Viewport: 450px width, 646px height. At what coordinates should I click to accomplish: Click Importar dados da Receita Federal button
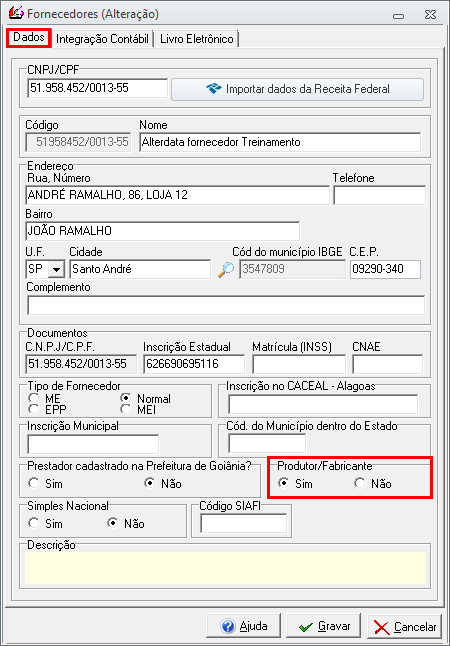tap(298, 89)
